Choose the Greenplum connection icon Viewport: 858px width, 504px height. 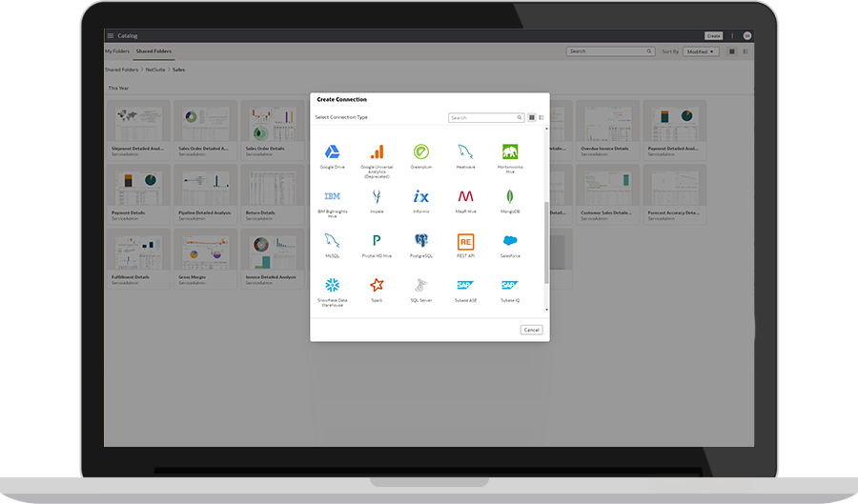click(x=420, y=152)
